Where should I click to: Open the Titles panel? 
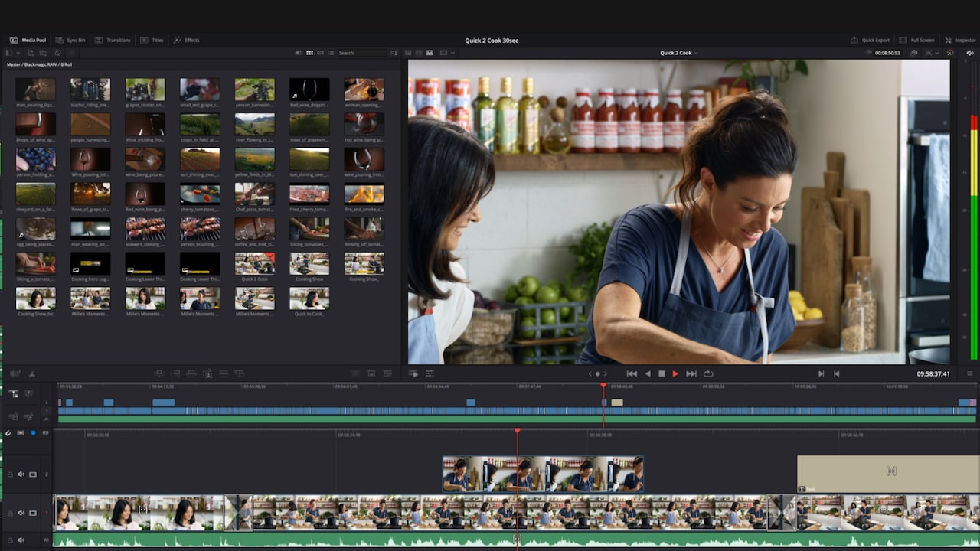[x=157, y=40]
